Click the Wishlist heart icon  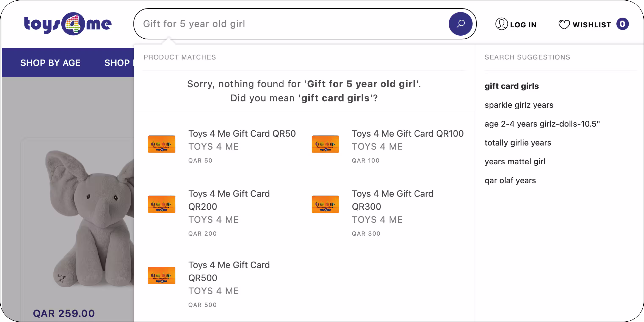click(564, 25)
